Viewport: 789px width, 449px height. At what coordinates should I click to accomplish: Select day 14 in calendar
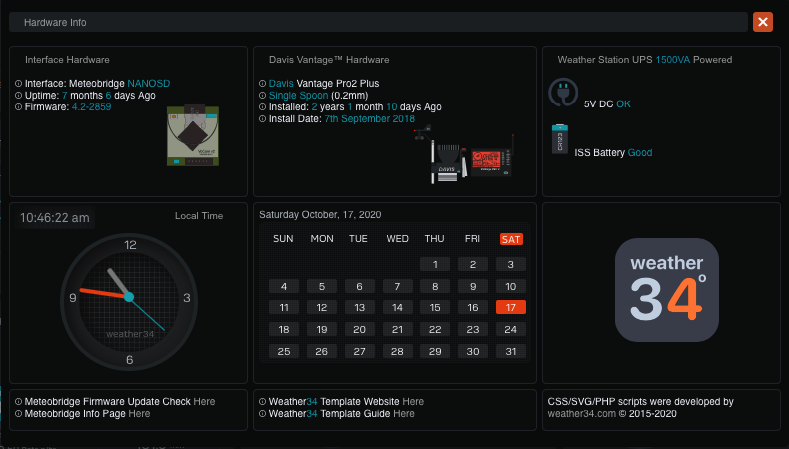(x=398, y=307)
